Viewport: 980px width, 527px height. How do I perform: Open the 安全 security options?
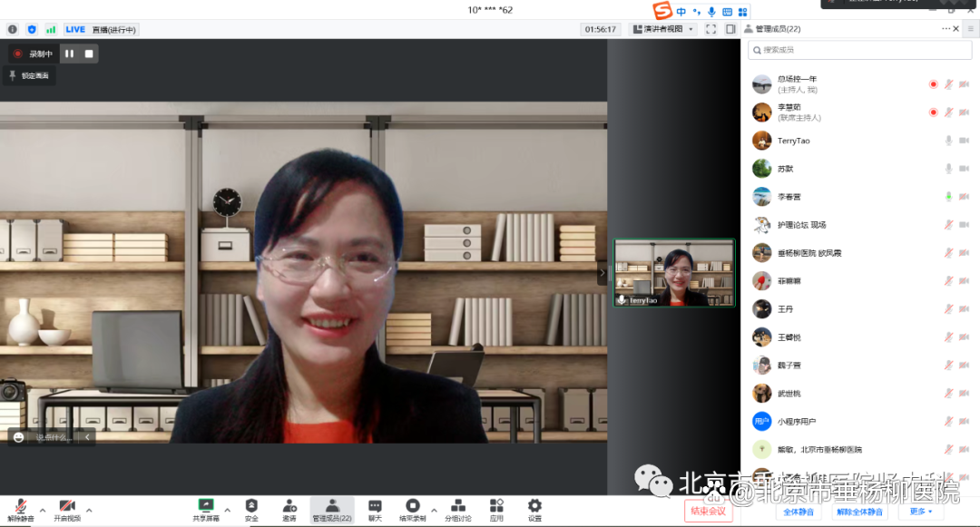click(x=251, y=506)
